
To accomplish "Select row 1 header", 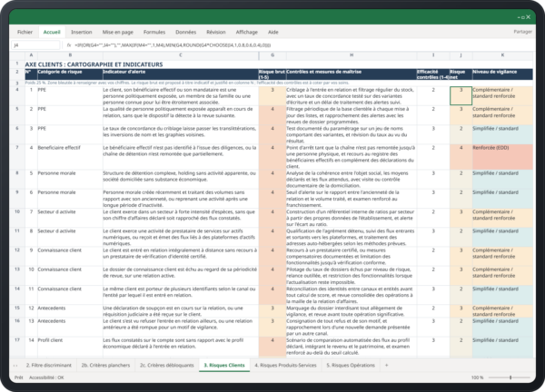I will 16,64.
